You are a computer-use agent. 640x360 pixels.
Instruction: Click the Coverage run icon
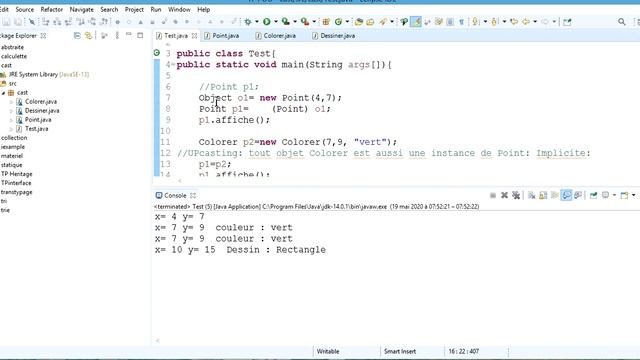tap(286, 22)
